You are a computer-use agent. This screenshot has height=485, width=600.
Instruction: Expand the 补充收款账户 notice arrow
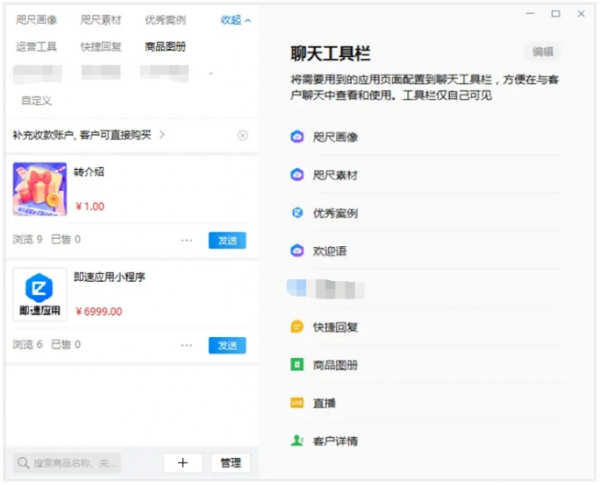coord(162,135)
